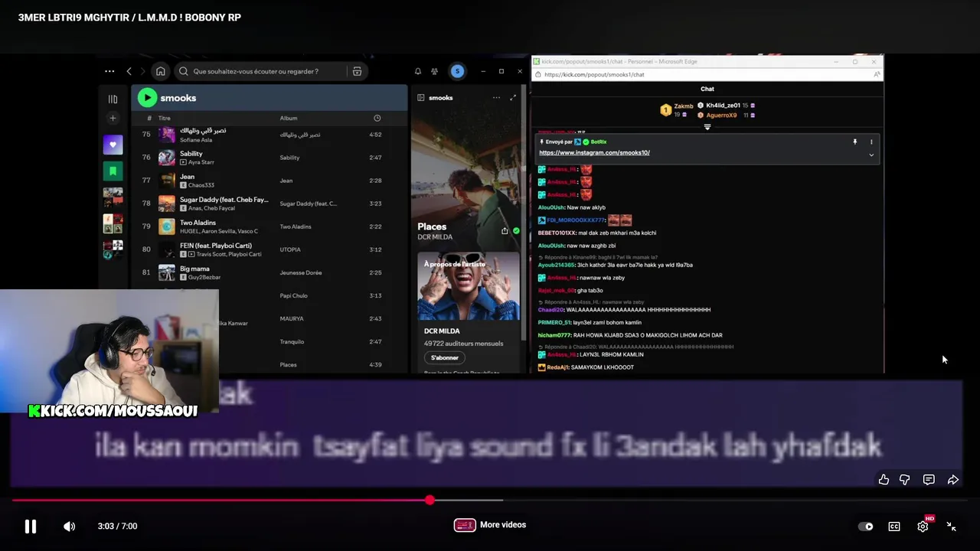
Task: Open album link UTOPIA
Action: (290, 249)
